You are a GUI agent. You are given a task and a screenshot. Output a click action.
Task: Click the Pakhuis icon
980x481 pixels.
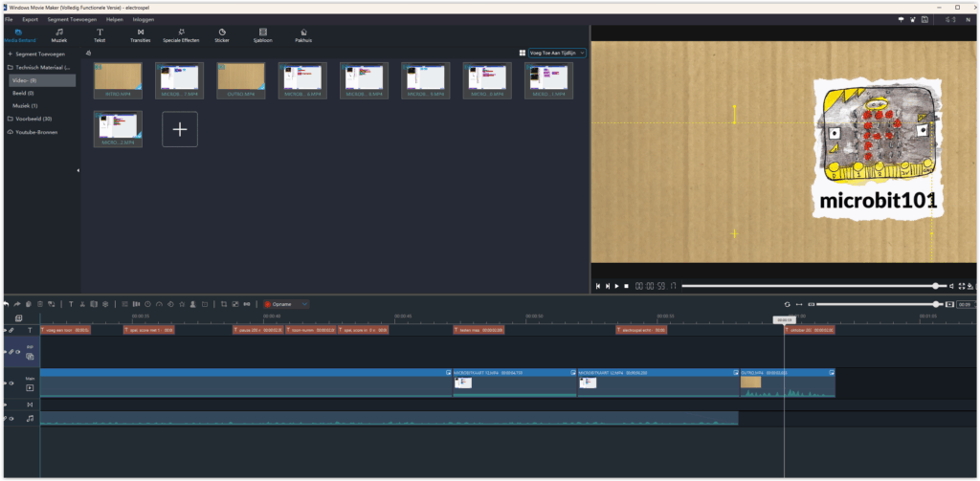(x=303, y=35)
